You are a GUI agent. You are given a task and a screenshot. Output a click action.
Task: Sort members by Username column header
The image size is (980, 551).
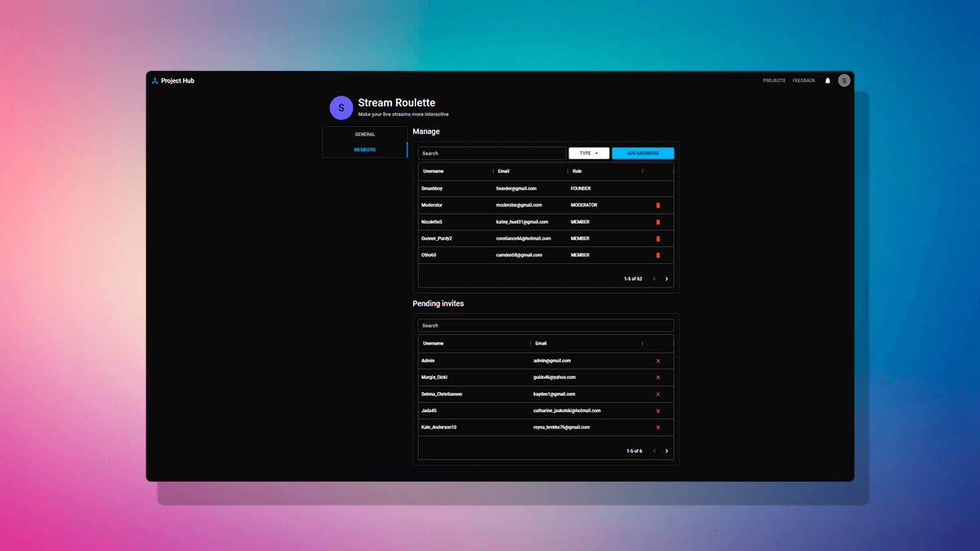434,171
